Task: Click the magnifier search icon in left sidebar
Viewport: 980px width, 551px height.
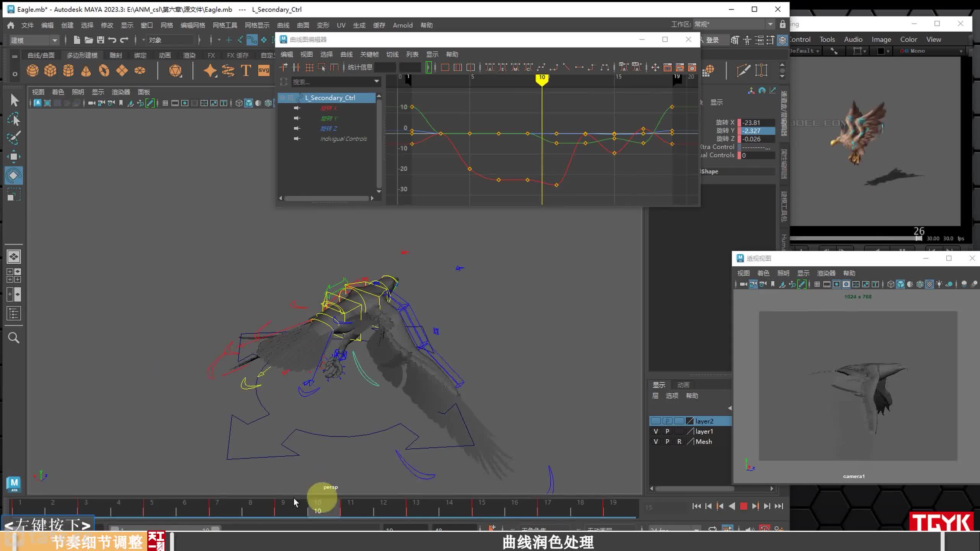Action: pos(14,338)
